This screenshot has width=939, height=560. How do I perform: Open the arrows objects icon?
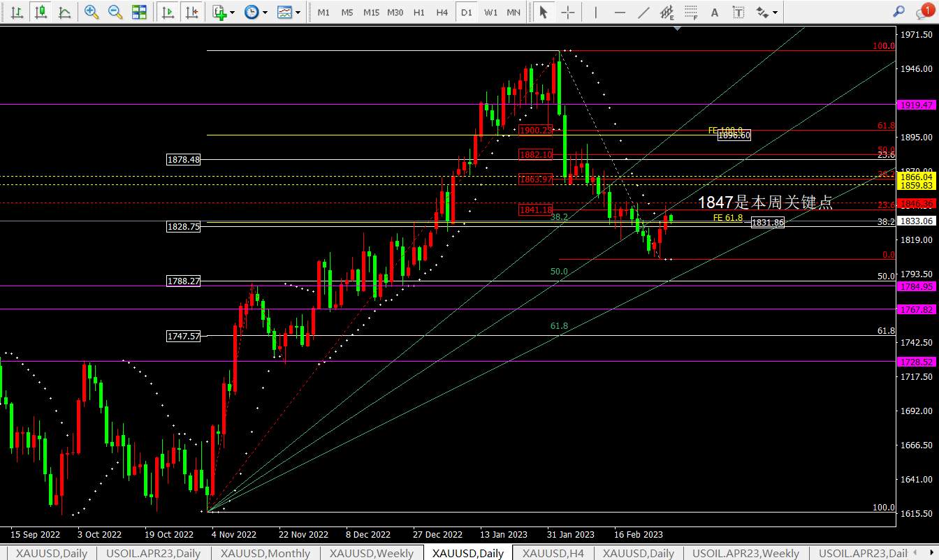(762, 12)
